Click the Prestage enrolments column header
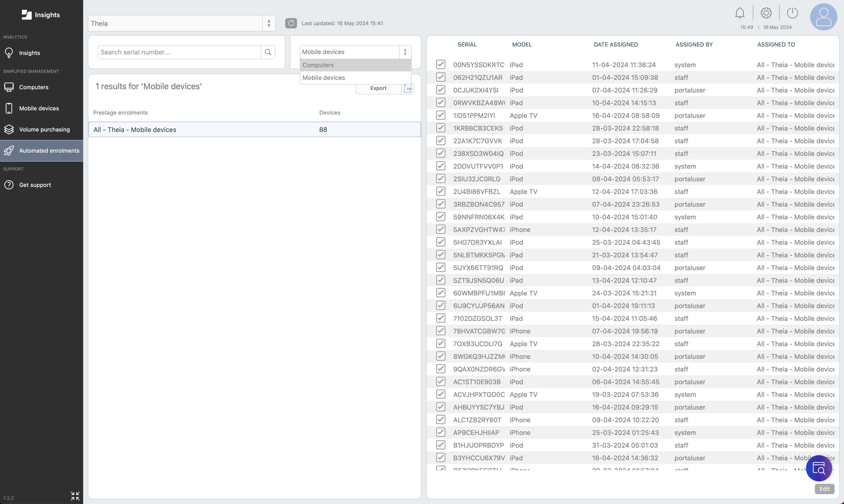Screen dimensions: 844x504 point(120,112)
